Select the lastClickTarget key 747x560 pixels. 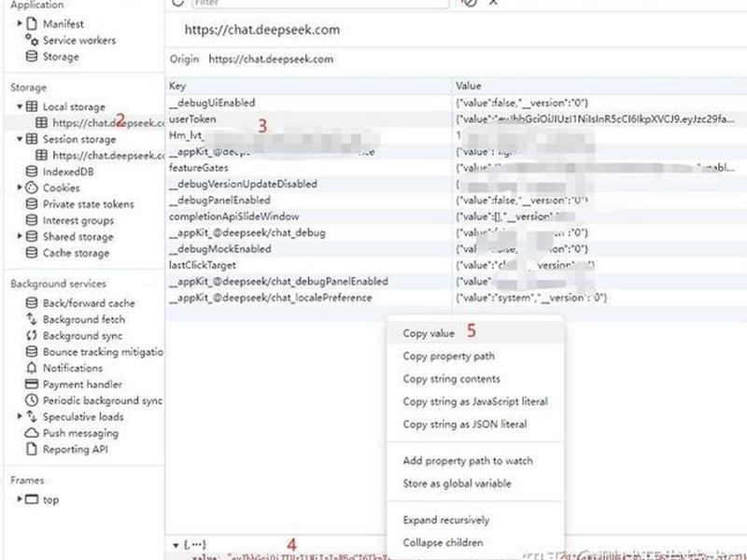(x=202, y=265)
